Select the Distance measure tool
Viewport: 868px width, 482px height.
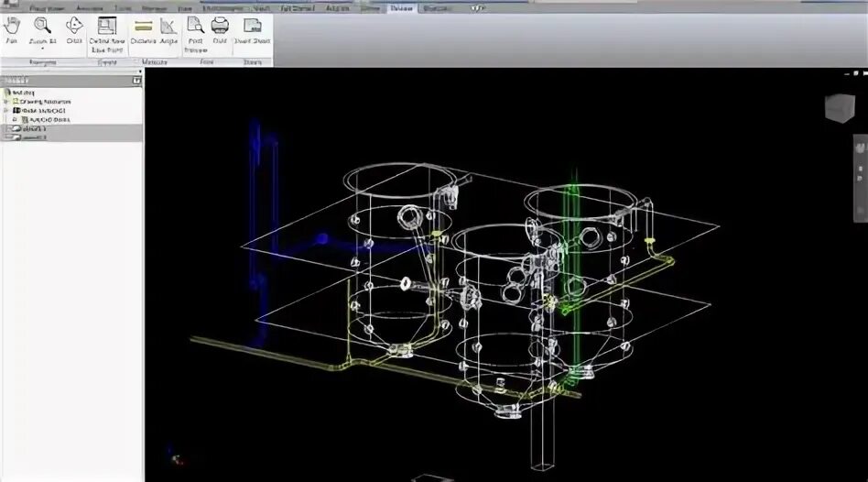(x=144, y=30)
